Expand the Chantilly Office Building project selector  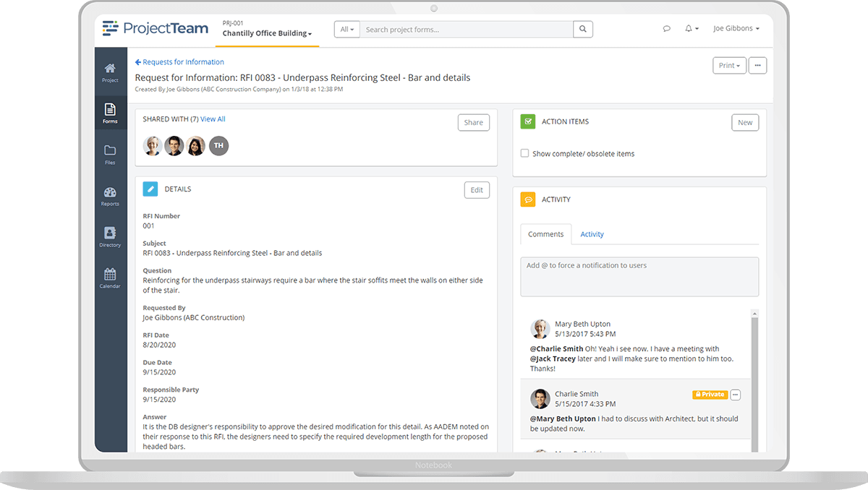(266, 33)
